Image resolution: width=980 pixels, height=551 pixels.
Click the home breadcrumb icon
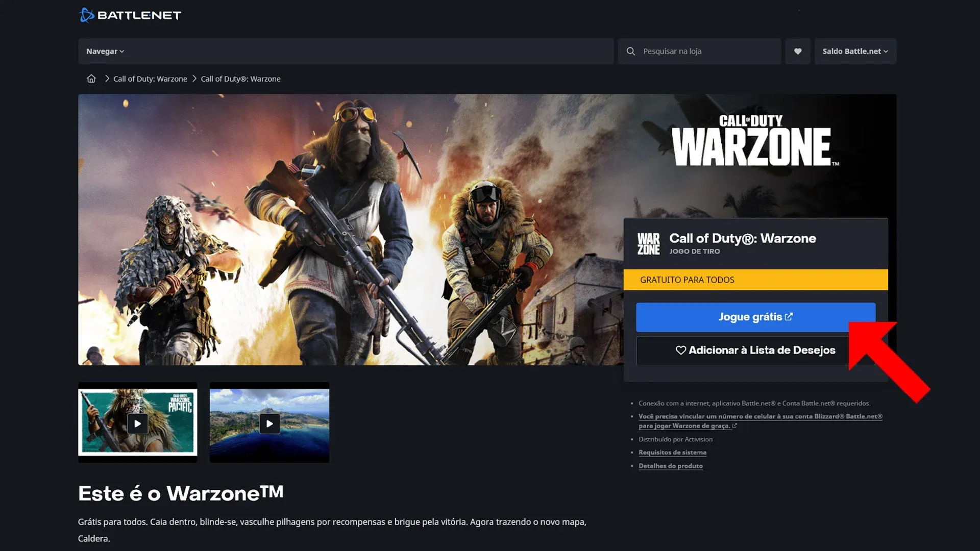90,79
